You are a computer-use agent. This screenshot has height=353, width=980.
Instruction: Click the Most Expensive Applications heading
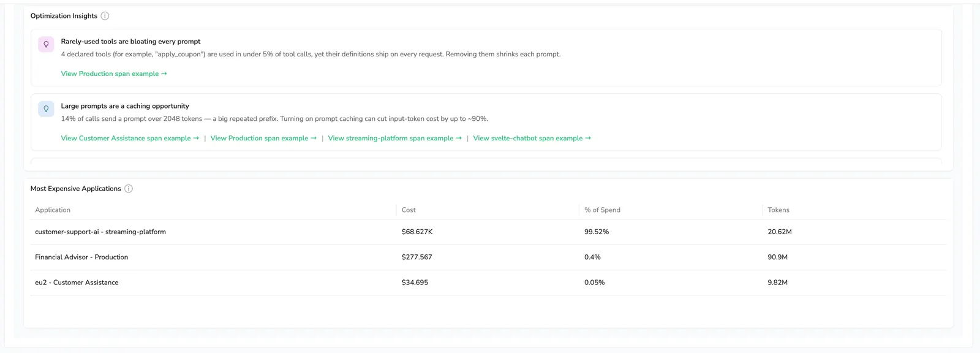click(76, 189)
